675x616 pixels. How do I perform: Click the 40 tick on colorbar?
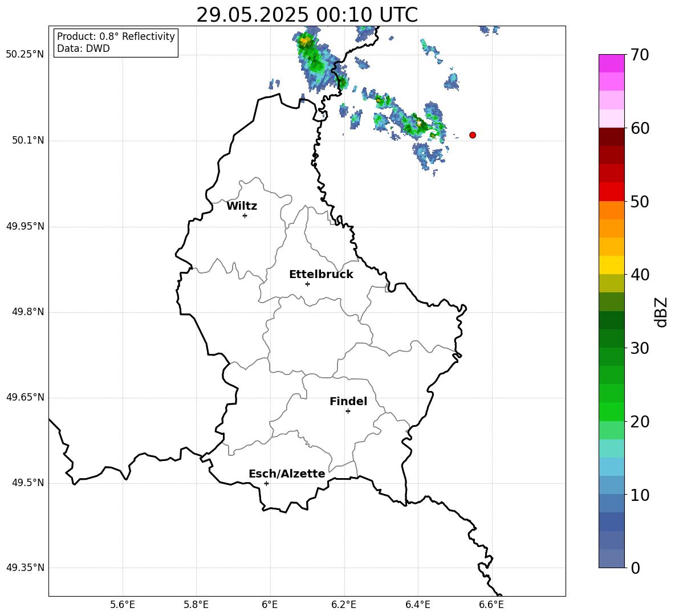(640, 275)
